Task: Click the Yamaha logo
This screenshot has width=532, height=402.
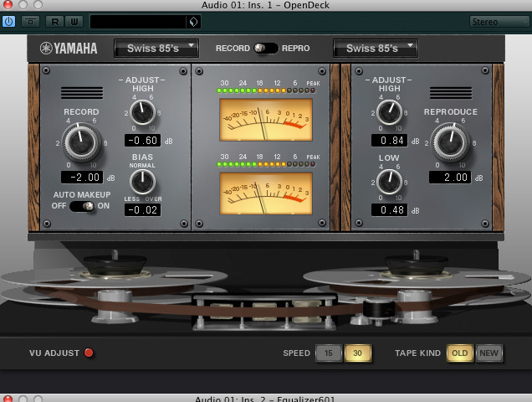Action: tap(69, 49)
